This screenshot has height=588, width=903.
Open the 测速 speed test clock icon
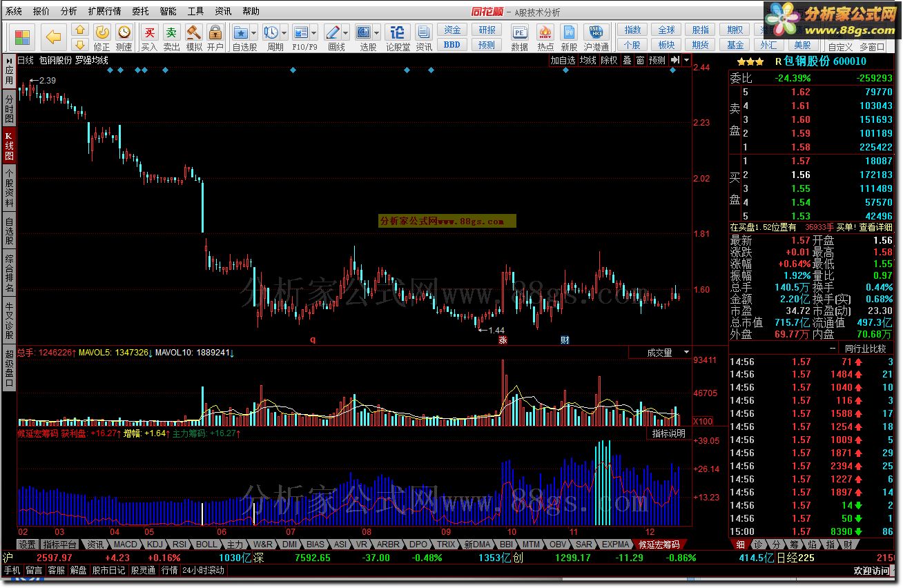(x=124, y=32)
